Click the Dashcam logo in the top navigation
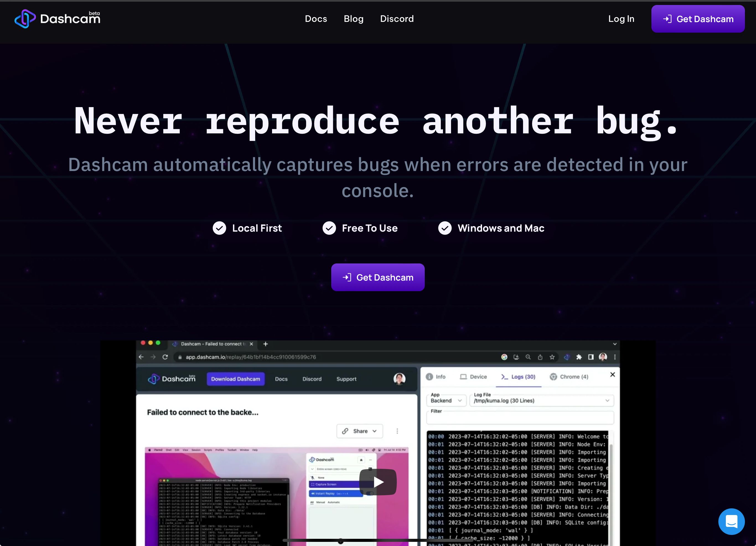This screenshot has height=546, width=756. tap(57, 19)
